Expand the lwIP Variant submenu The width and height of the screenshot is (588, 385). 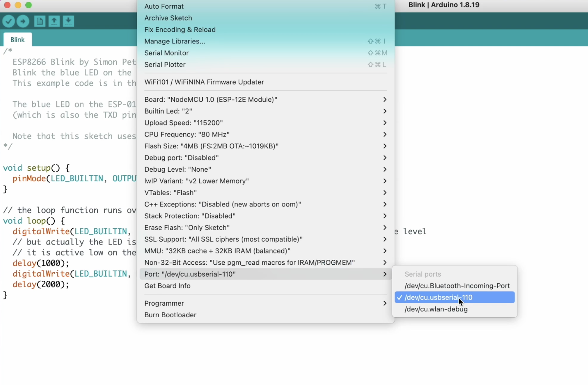tap(266, 181)
